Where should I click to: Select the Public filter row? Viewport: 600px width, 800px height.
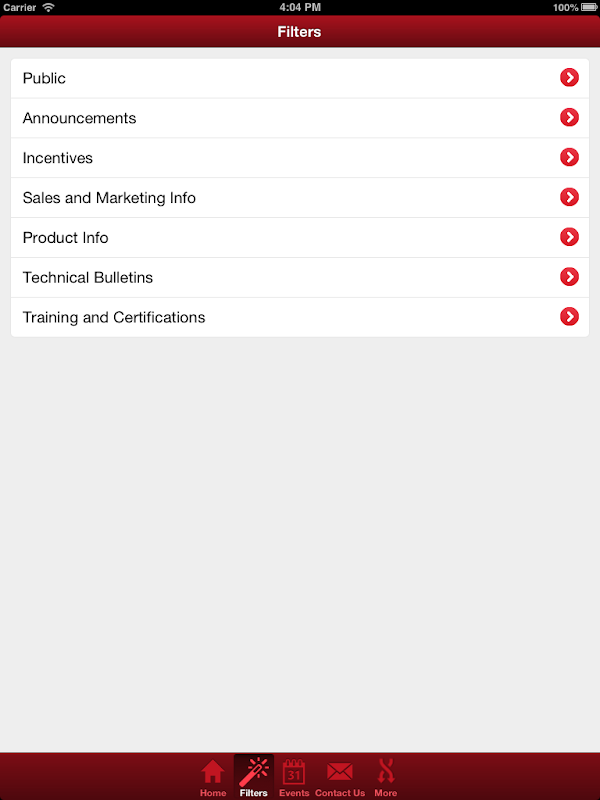44,78
